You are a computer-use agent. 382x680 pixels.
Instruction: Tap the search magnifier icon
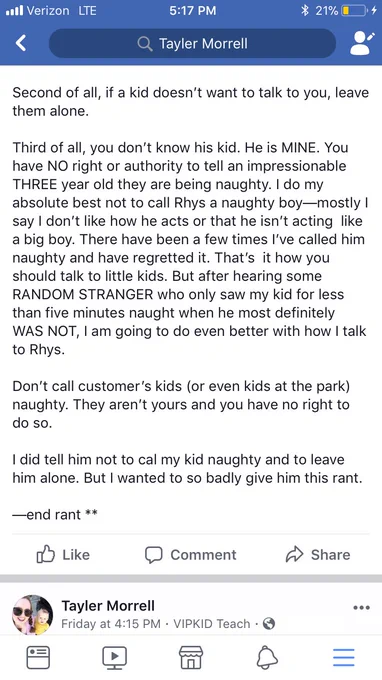[144, 43]
